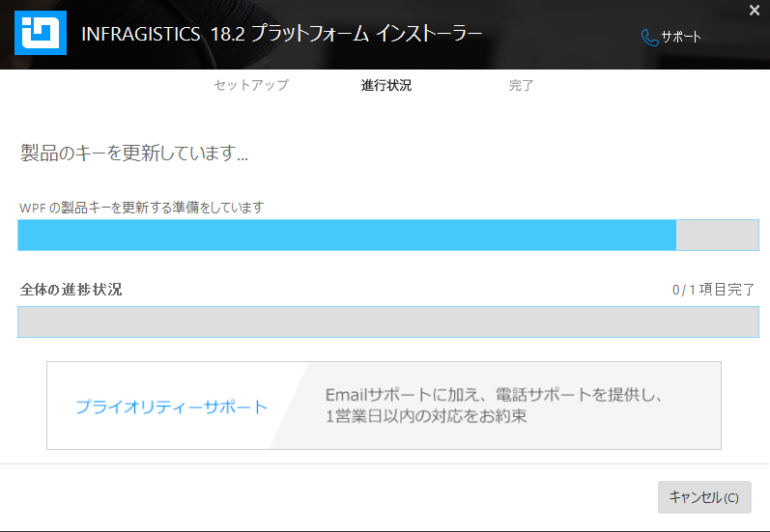
Task: Click the 0 / 1 項目完了 counter
Action: tap(713, 290)
